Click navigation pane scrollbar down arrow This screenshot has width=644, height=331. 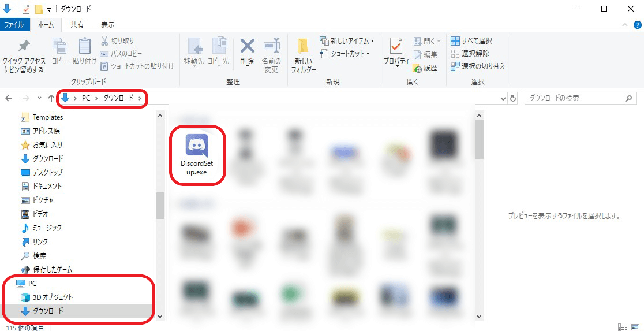coord(160,316)
